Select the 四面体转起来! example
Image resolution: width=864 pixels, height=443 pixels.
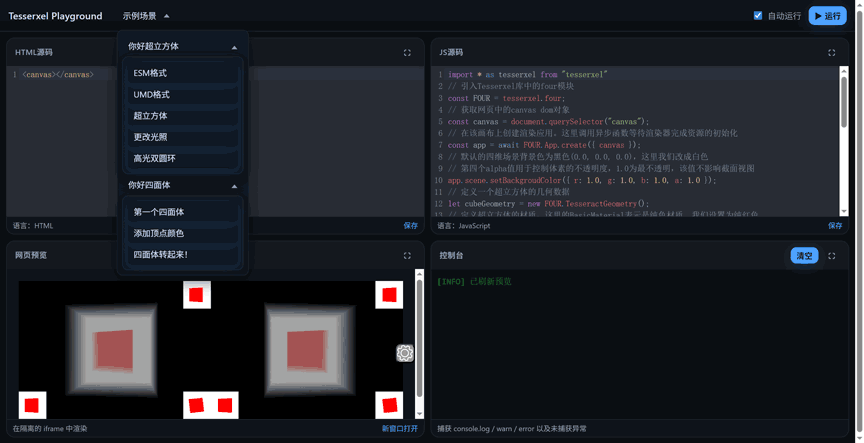click(x=183, y=255)
